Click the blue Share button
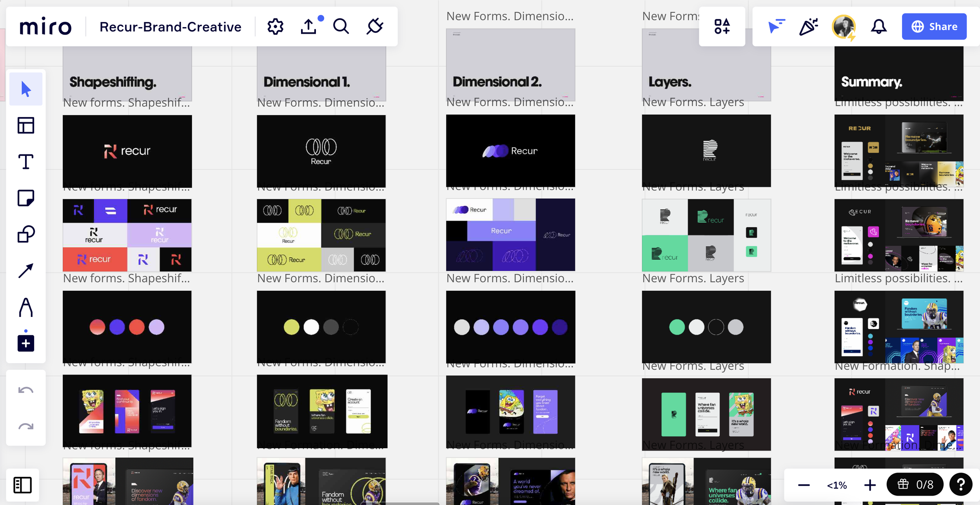 coord(934,27)
